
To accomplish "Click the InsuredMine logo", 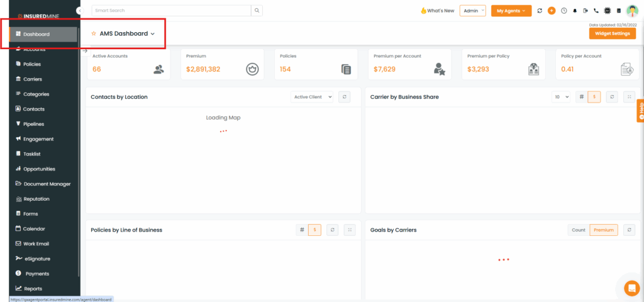I will [38, 16].
